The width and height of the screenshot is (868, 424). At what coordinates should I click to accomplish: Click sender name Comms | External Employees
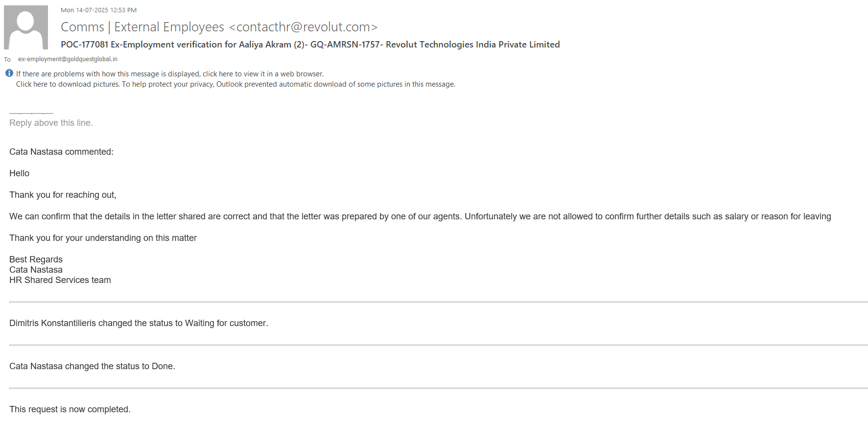[142, 27]
